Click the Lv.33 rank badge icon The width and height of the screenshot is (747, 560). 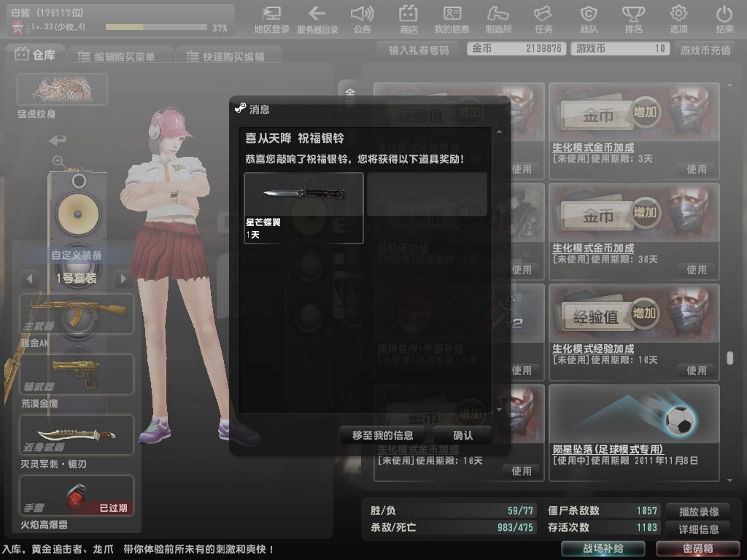18,28
